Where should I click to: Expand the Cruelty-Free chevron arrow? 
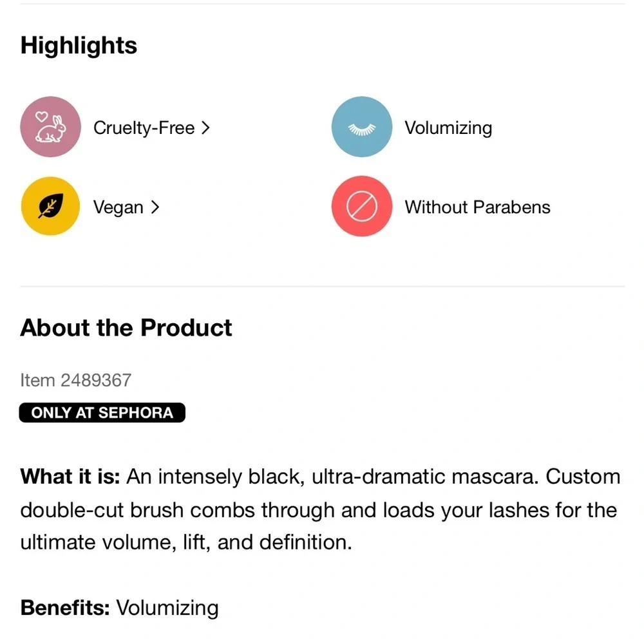click(x=206, y=128)
